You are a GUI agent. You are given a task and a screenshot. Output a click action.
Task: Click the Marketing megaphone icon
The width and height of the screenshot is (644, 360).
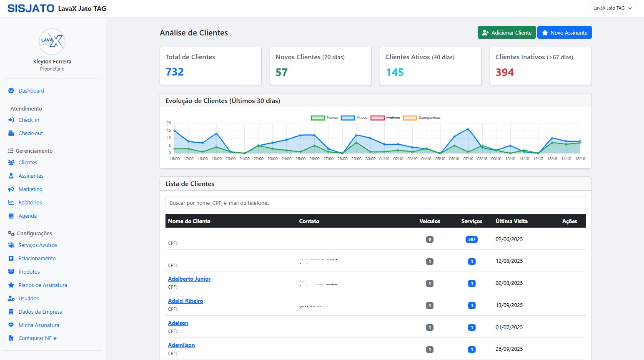point(11,189)
